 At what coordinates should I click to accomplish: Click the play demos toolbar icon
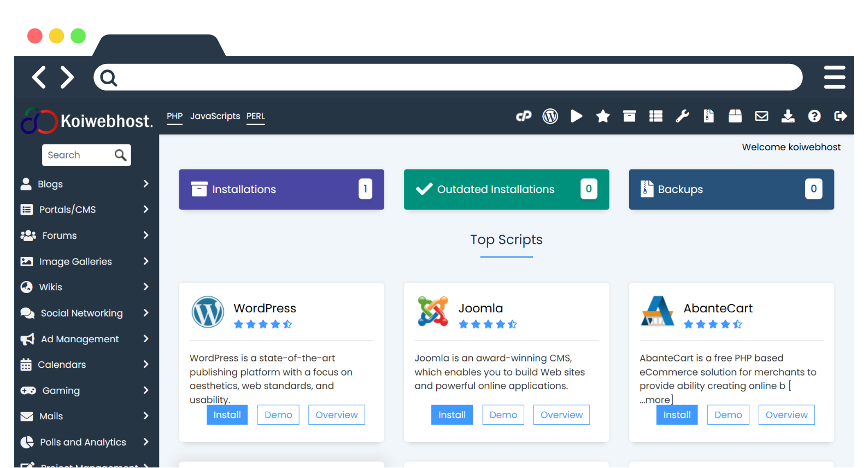[x=576, y=116]
